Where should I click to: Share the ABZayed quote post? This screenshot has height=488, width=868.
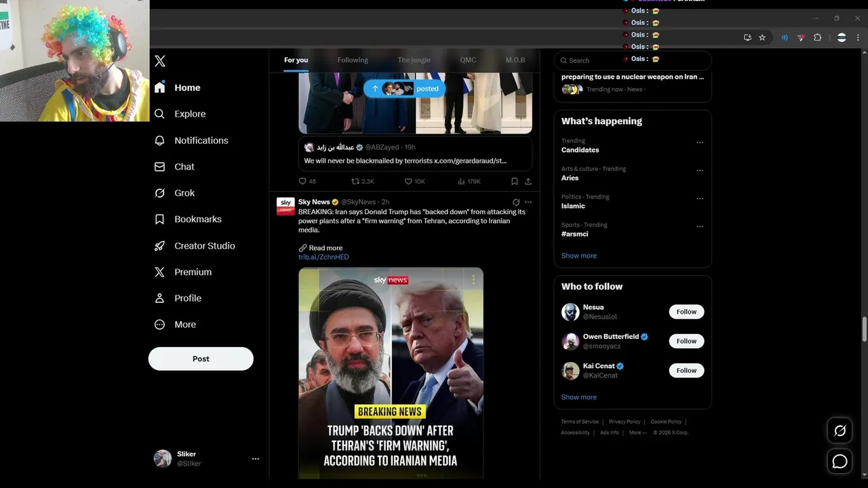(x=528, y=182)
